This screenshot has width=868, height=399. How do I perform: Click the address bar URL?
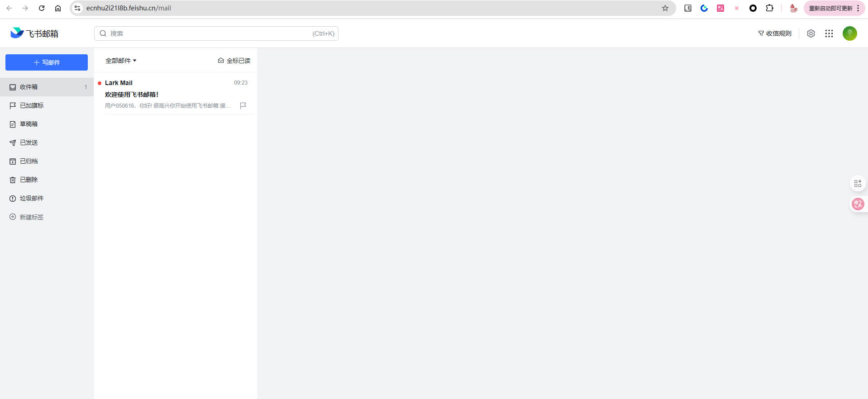(129, 8)
